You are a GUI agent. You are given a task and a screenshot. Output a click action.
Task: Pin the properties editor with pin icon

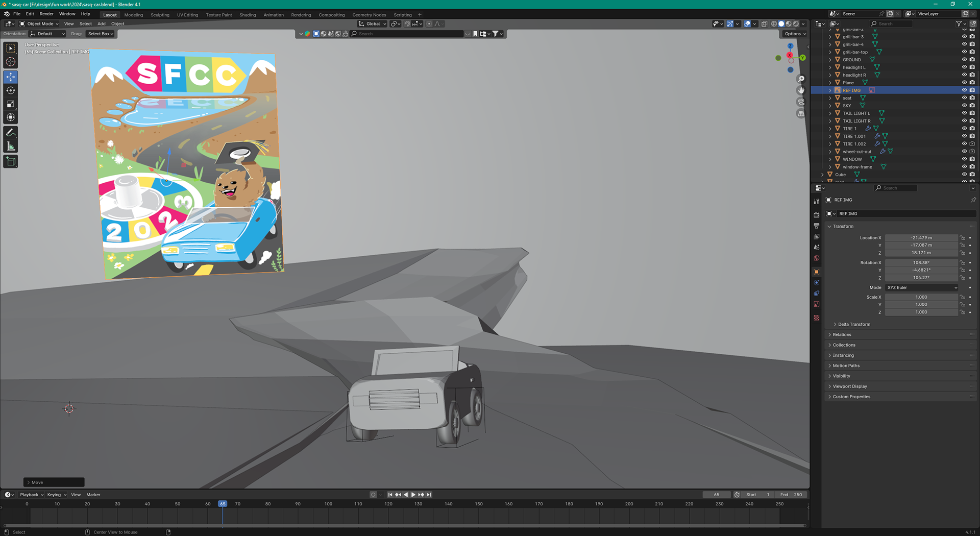pyautogui.click(x=973, y=200)
